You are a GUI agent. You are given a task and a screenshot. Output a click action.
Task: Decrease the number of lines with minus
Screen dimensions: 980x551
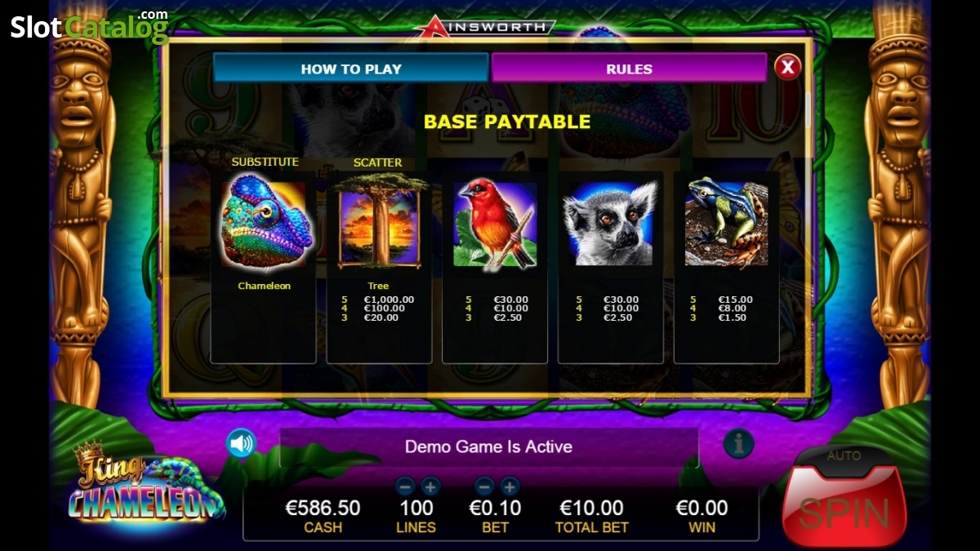(405, 487)
